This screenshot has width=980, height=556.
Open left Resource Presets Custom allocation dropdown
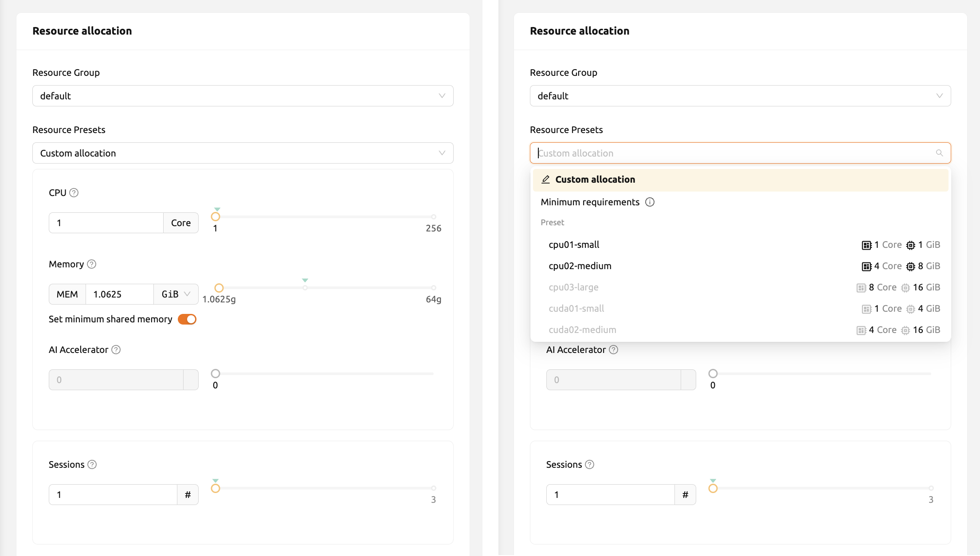coord(243,153)
